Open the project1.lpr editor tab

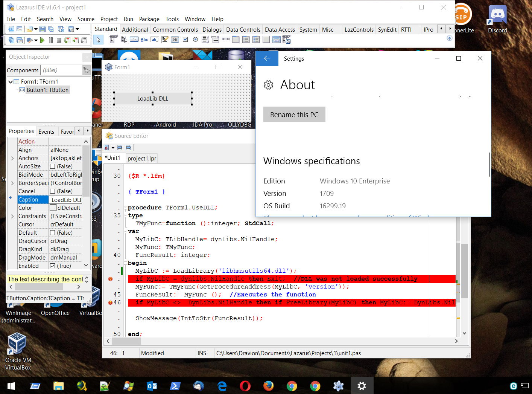tap(142, 158)
